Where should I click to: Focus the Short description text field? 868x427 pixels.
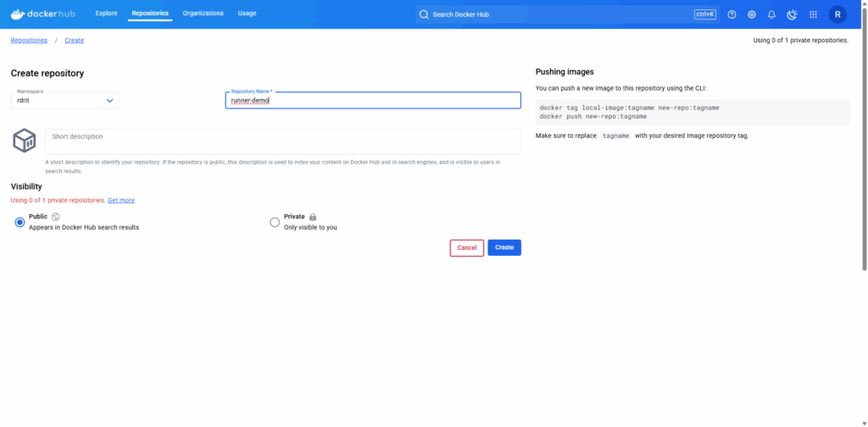(282, 141)
